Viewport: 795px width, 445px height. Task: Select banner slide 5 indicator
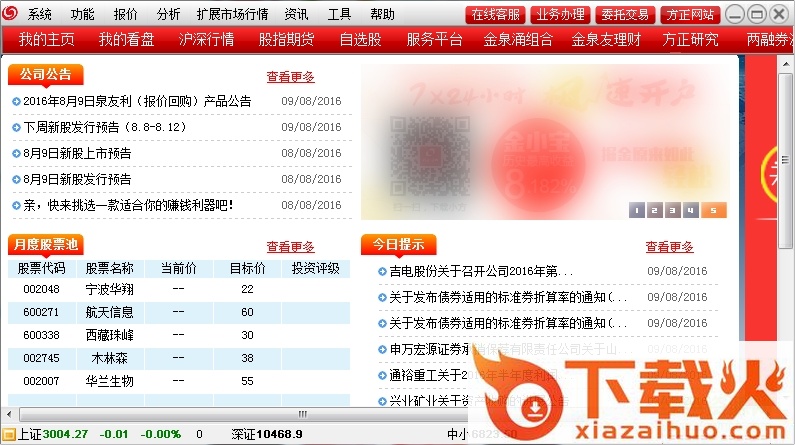point(713,210)
